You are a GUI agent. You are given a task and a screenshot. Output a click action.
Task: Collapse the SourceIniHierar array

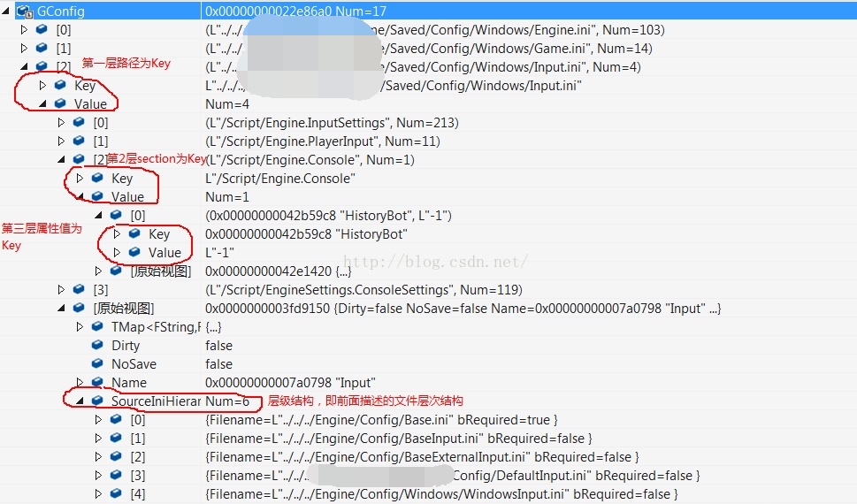tap(80, 401)
